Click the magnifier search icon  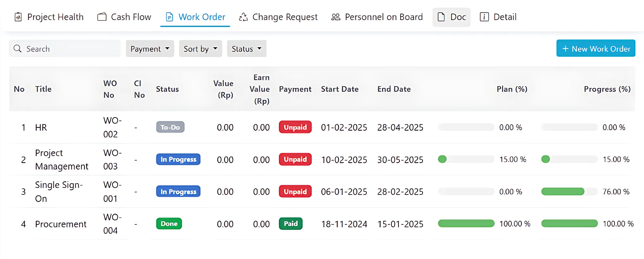18,49
